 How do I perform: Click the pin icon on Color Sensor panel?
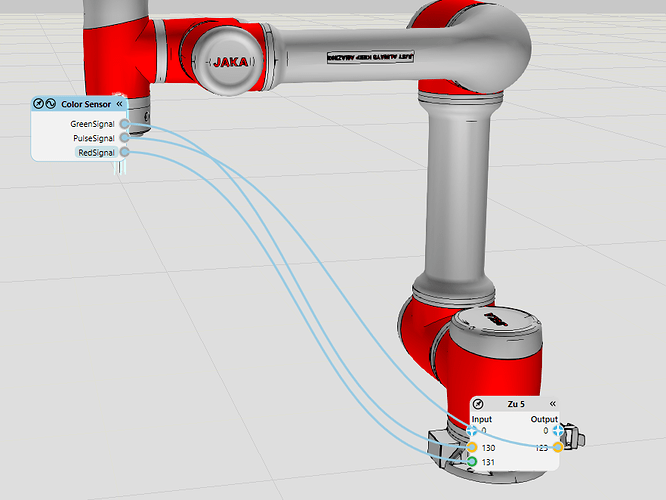pos(40,104)
